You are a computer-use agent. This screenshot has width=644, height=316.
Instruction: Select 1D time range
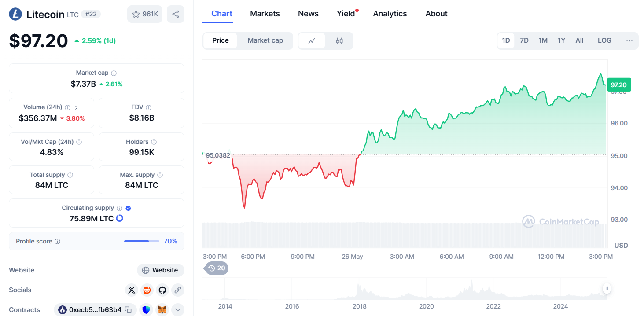(x=506, y=40)
